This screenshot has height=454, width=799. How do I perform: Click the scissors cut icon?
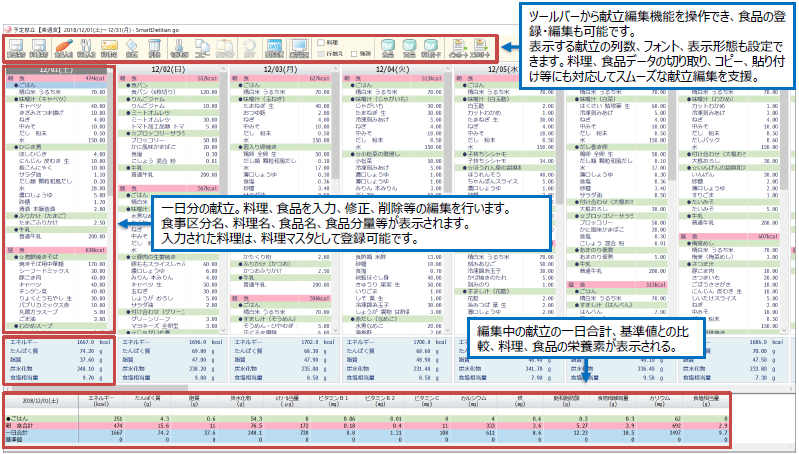[179, 46]
